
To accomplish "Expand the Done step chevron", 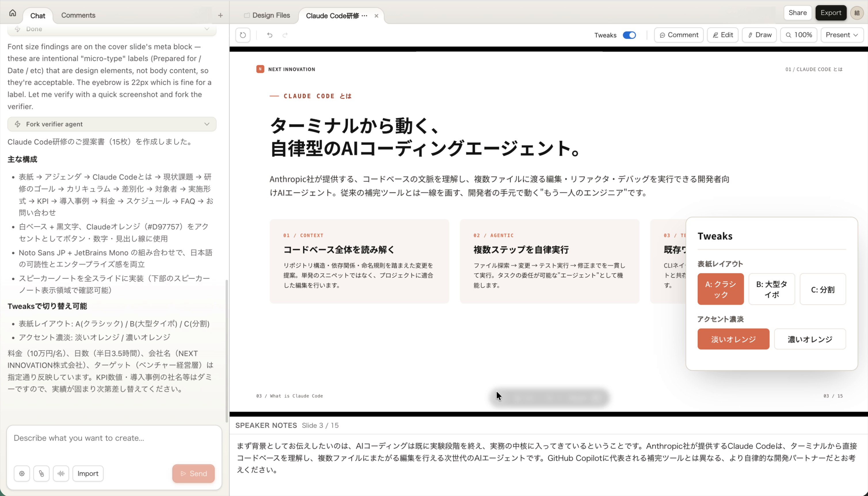I will coord(207,29).
